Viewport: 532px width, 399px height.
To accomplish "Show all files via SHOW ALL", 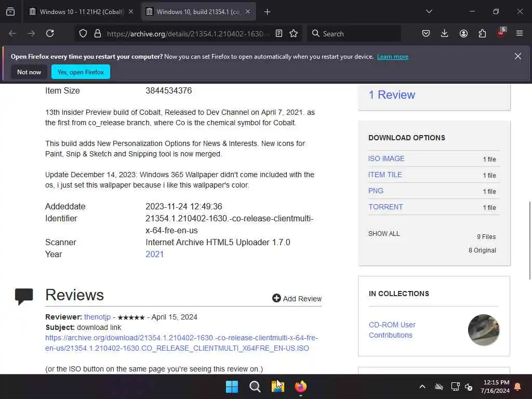I will 384,234.
